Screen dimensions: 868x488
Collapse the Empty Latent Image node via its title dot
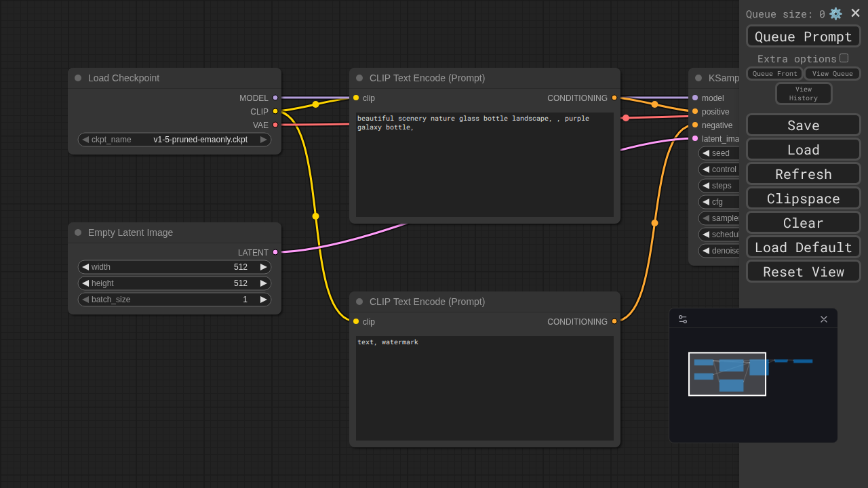click(x=78, y=232)
